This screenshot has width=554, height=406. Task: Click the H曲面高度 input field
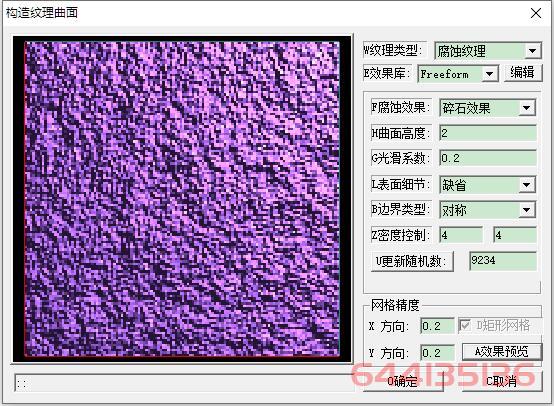tap(488, 133)
